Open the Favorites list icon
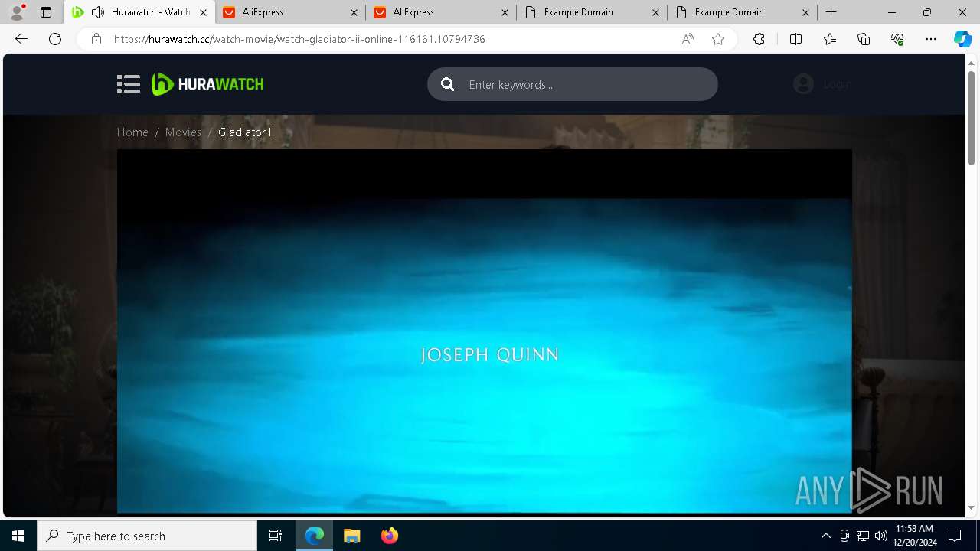The image size is (980, 551). [x=830, y=39]
